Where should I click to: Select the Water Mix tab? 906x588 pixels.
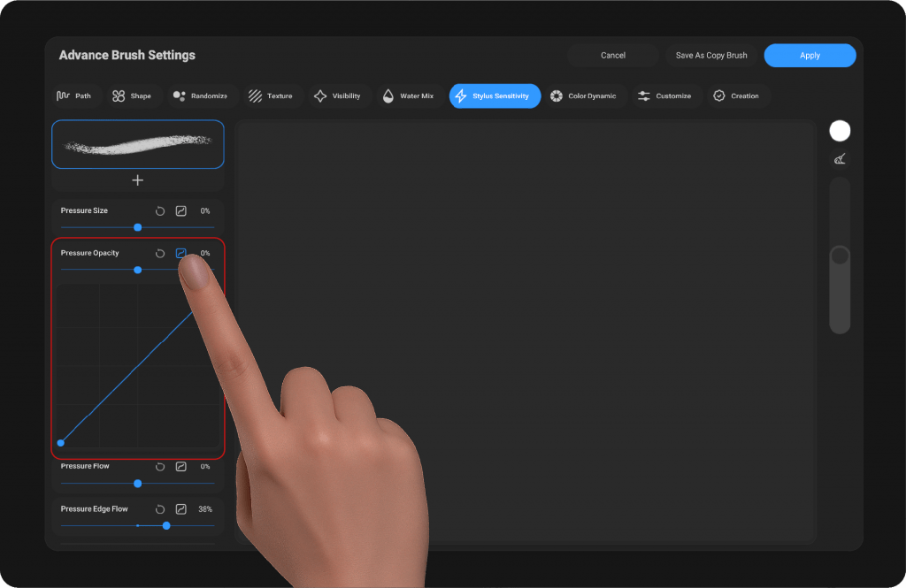[x=408, y=95]
